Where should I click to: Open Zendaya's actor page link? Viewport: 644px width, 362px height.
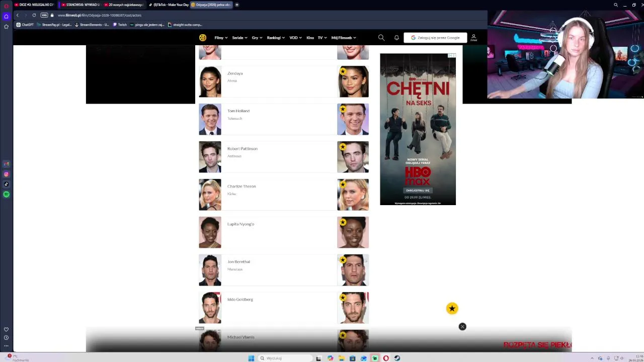(x=235, y=73)
